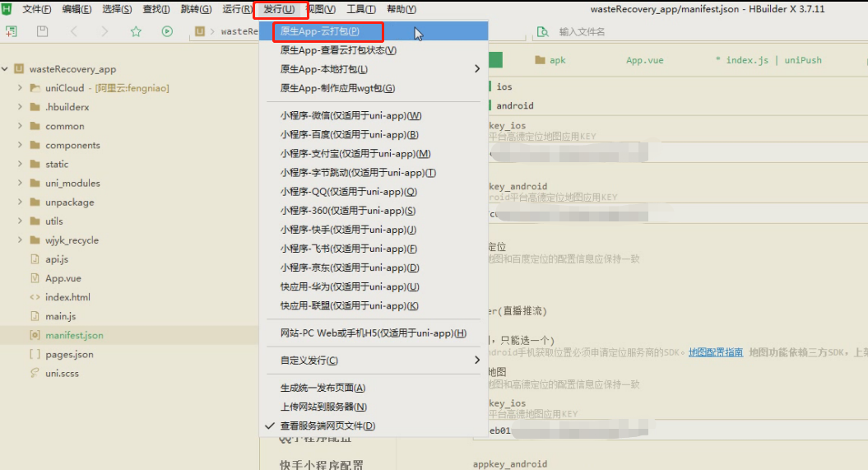Open the 地图配置指南 link
Viewport: 868px width, 470px height.
[x=716, y=352]
